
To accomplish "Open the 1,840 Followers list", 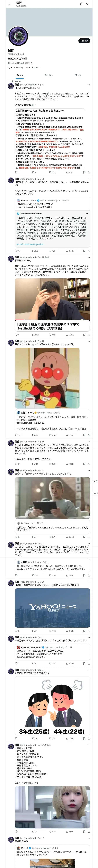I will pos(33,67).
